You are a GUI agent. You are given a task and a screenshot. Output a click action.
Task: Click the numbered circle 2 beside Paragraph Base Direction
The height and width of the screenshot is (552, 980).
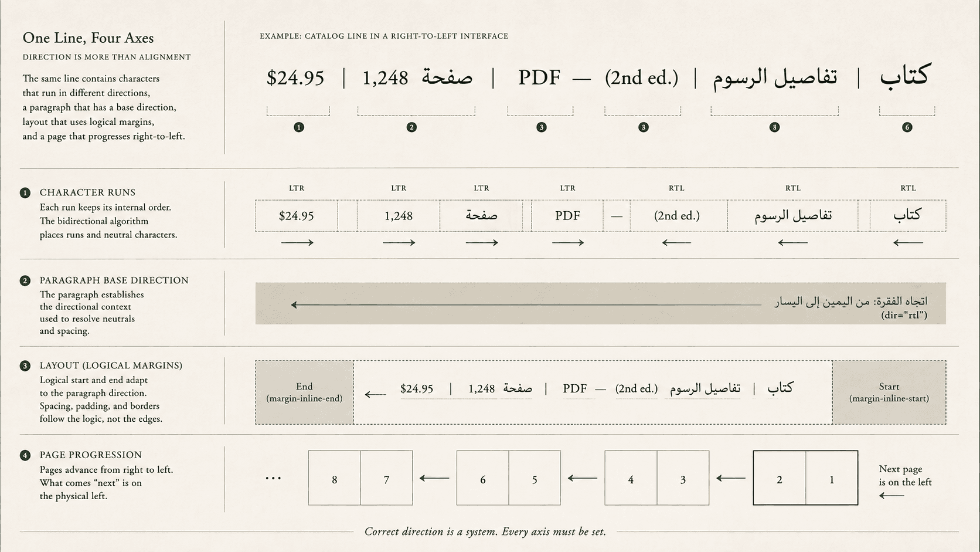coord(25,281)
